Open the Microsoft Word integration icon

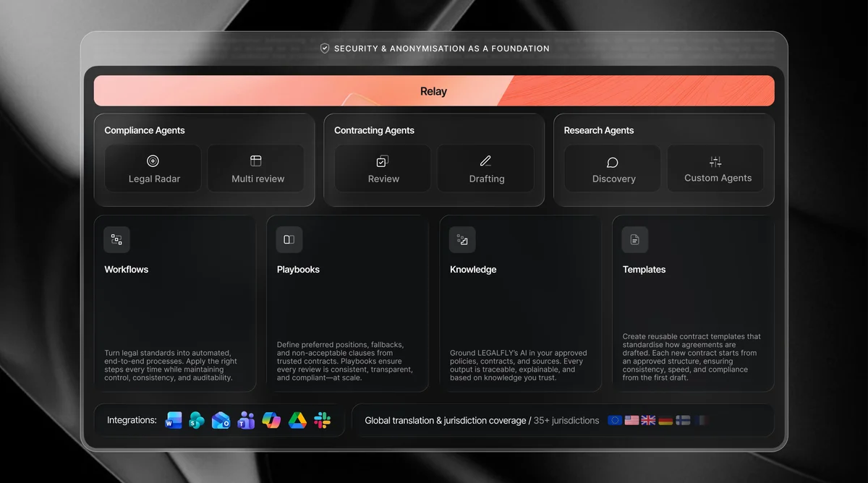[173, 420]
